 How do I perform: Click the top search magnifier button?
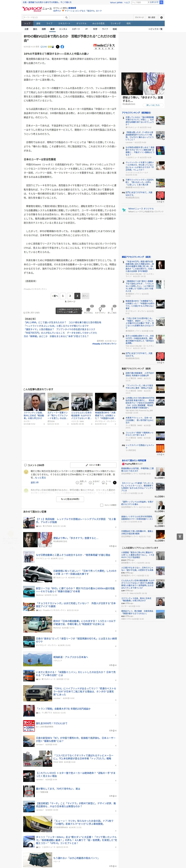161,2
